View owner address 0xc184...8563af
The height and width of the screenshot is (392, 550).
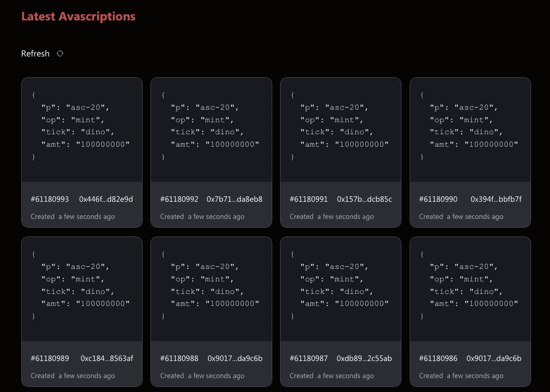(107, 359)
